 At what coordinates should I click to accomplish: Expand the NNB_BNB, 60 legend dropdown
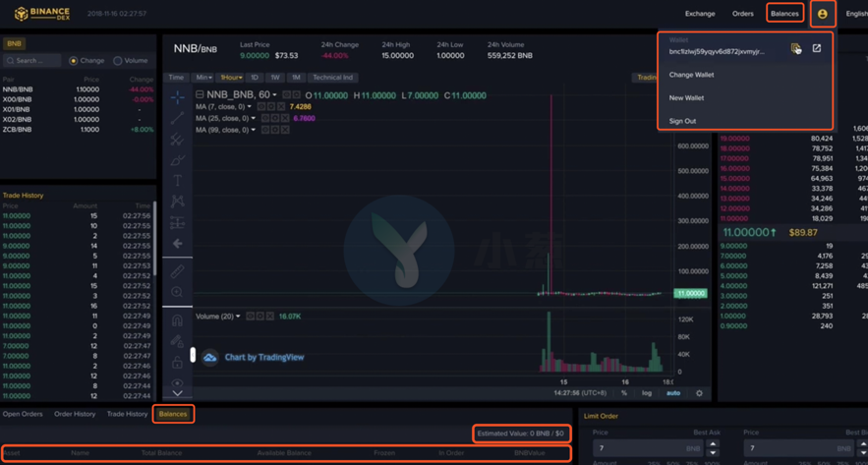click(x=274, y=95)
